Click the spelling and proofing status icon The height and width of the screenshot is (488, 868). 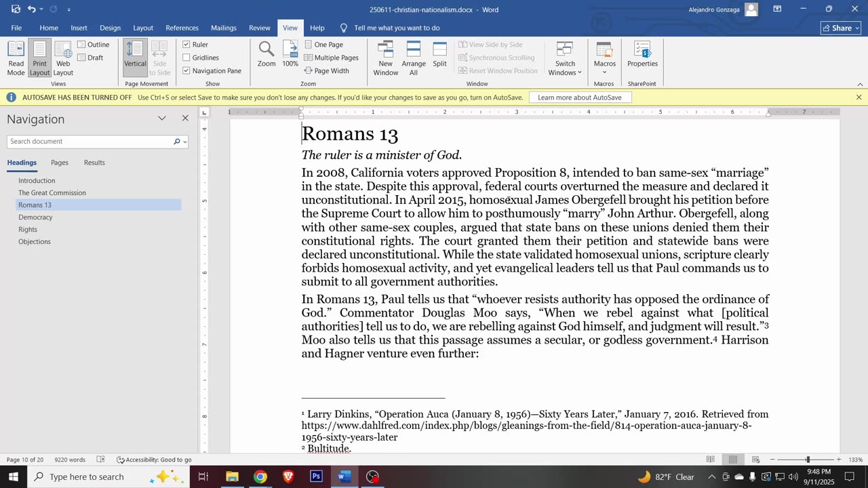pyautogui.click(x=100, y=460)
